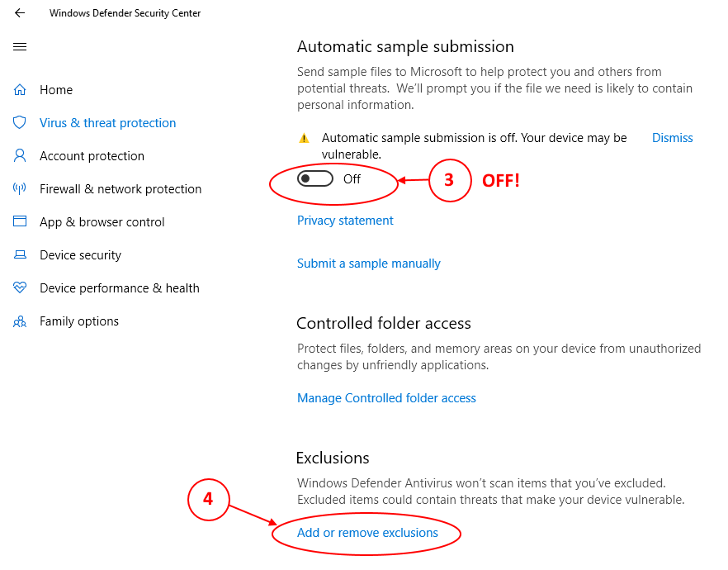
Task: Click the back arrow icon
Action: 20,13
